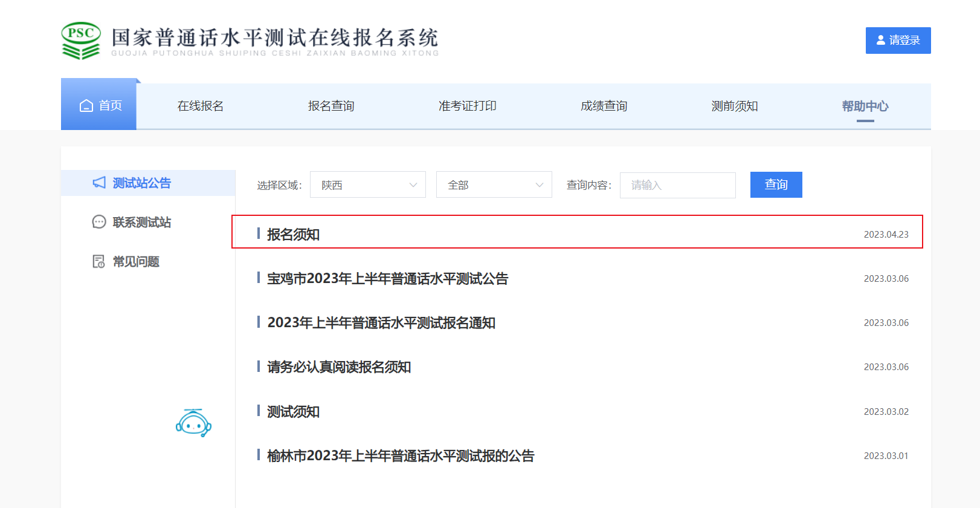Click the 请登录 login button
Screen dimensions: 980x508
(898, 41)
